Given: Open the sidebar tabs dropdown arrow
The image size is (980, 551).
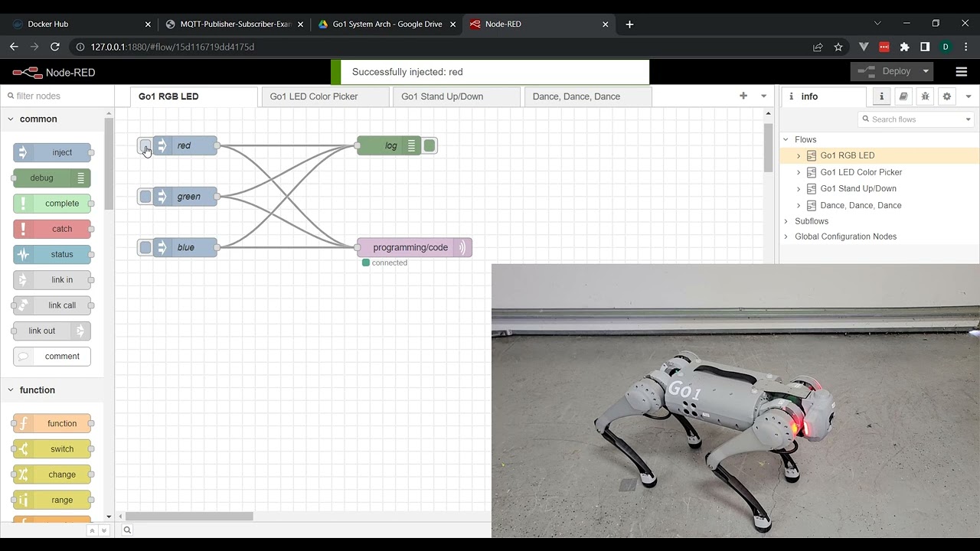Looking at the screenshot, I should click(x=969, y=96).
